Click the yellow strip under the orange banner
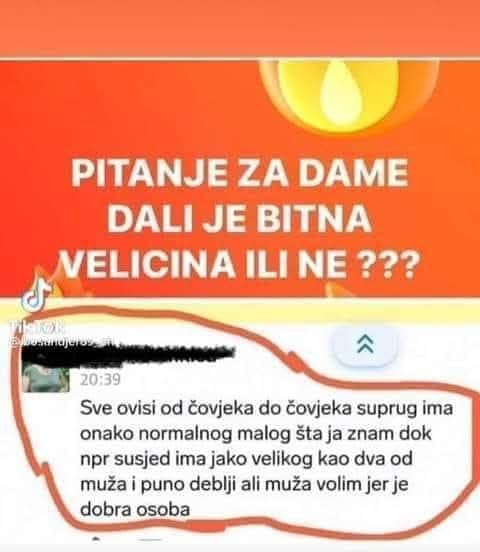This screenshot has height=552, width=480. [x=240, y=310]
